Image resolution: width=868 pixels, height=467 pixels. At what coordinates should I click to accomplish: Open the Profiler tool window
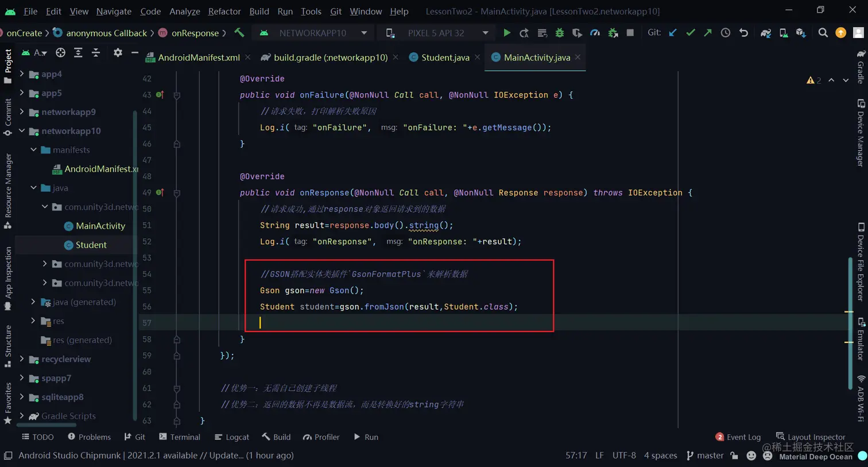[x=321, y=437]
